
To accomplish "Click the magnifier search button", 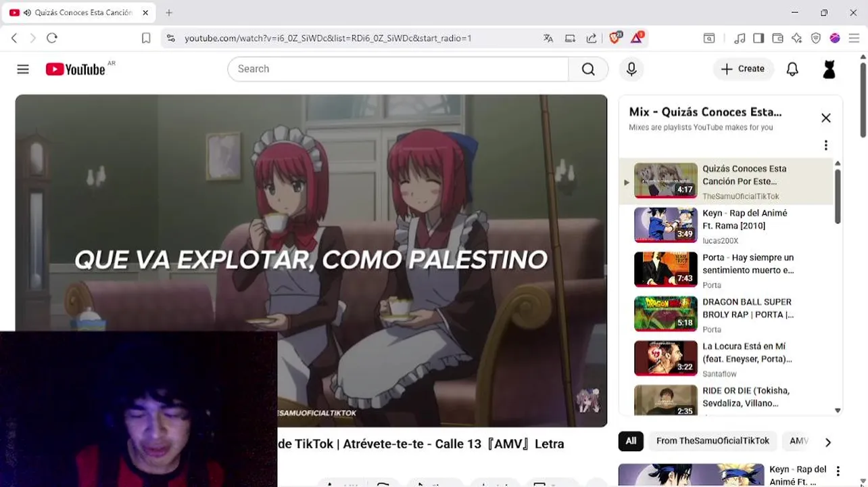I will pos(588,69).
